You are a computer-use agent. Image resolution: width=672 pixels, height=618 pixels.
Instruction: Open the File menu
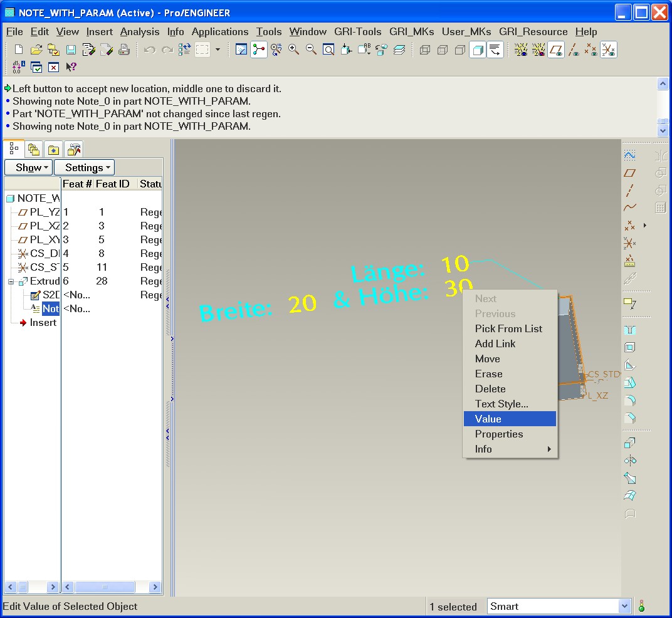pyautogui.click(x=14, y=32)
